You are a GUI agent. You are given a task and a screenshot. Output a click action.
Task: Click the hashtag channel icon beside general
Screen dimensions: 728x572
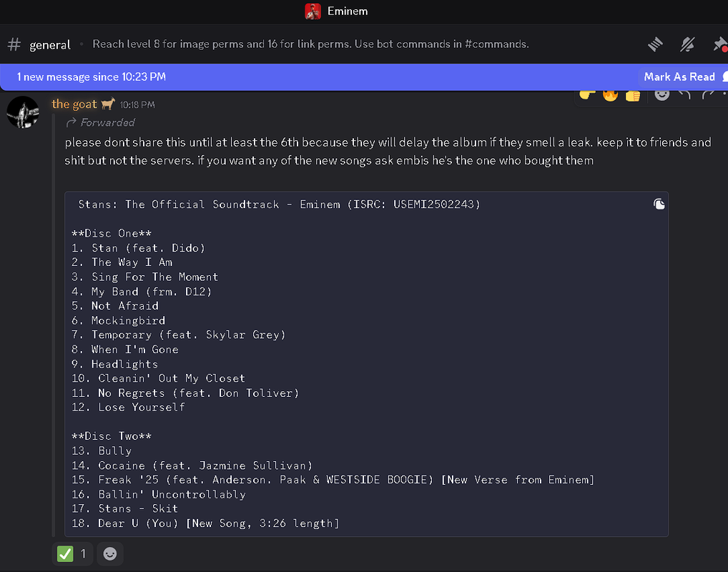coord(14,44)
